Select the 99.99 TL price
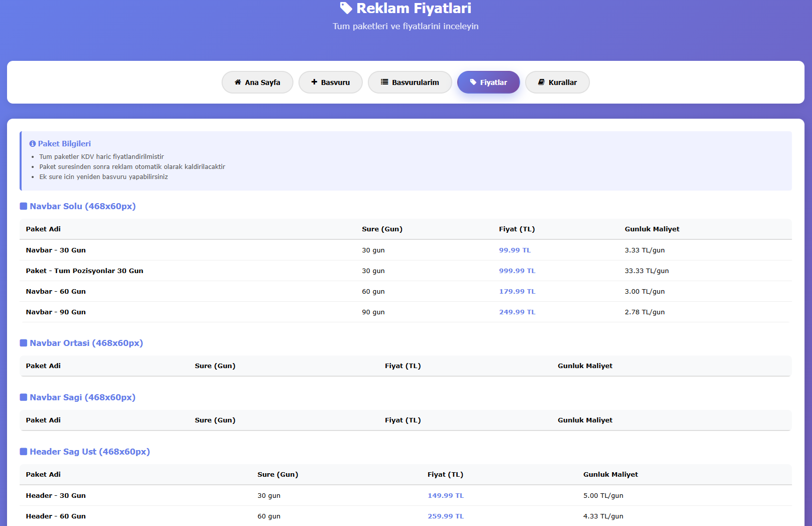The height and width of the screenshot is (526, 812). point(515,250)
